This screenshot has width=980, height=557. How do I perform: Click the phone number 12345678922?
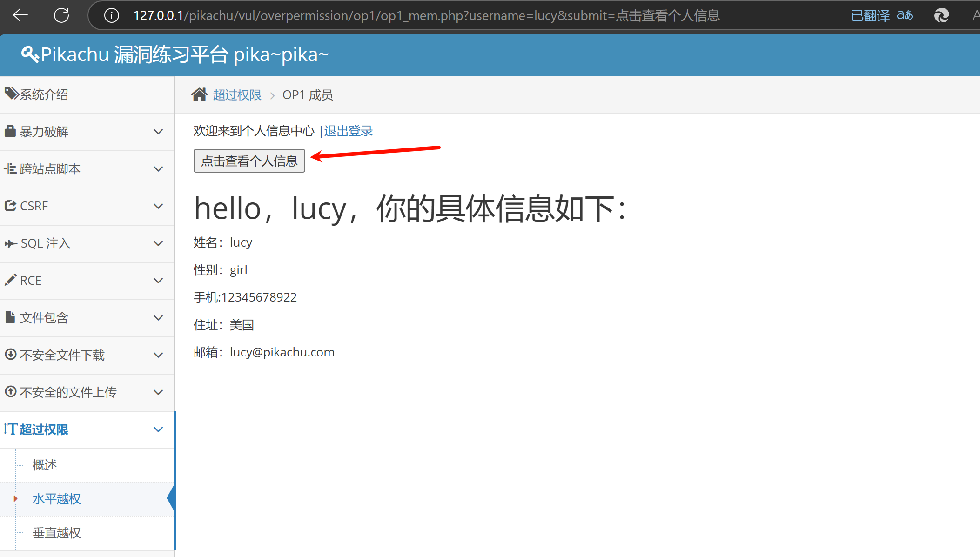(x=259, y=297)
